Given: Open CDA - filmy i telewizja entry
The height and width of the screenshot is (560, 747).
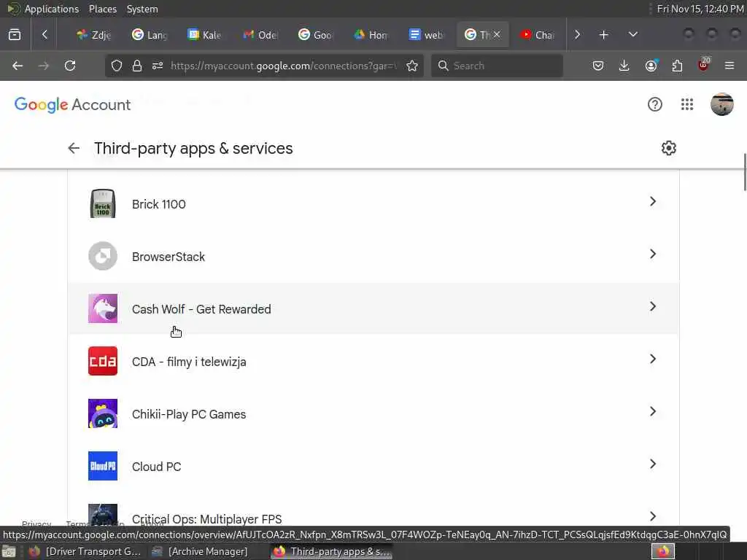Looking at the screenshot, I should point(373,361).
